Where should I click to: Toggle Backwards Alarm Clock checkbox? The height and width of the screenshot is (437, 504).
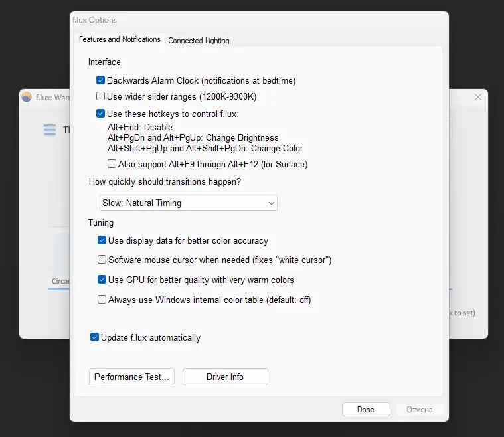pos(101,80)
